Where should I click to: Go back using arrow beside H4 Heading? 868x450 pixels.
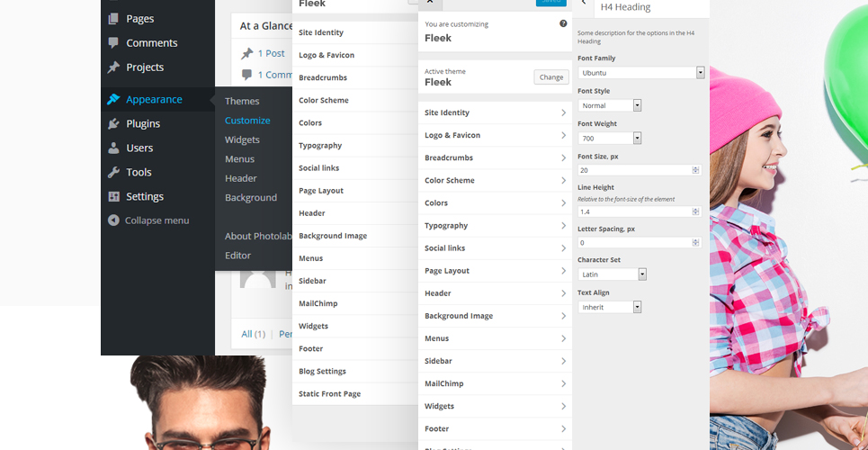pyautogui.click(x=583, y=4)
